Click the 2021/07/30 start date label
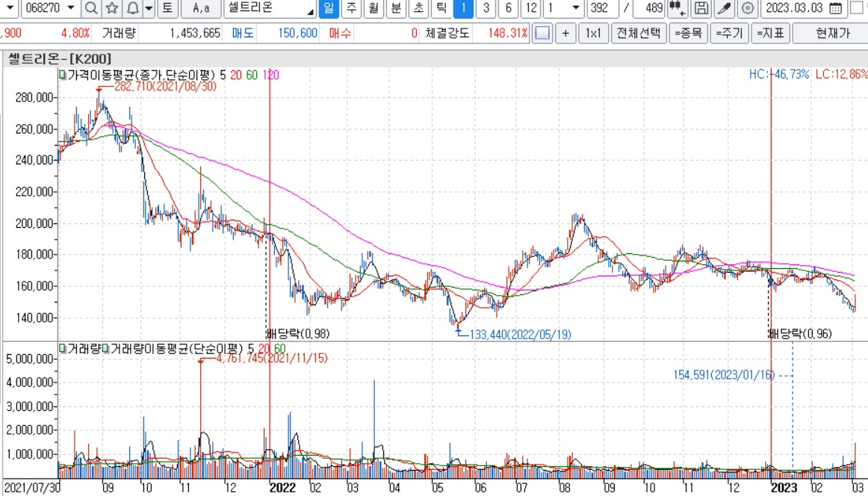 pos(31,488)
